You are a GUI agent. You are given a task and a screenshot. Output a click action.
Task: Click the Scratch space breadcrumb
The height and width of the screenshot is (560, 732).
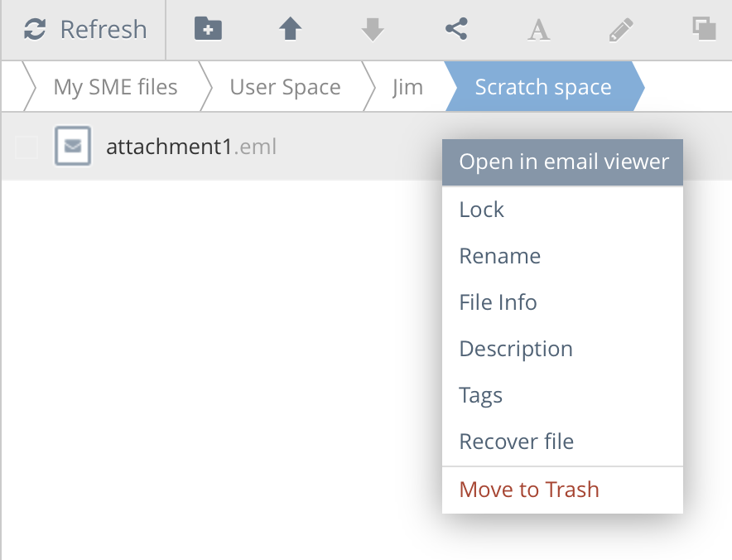coord(543,87)
